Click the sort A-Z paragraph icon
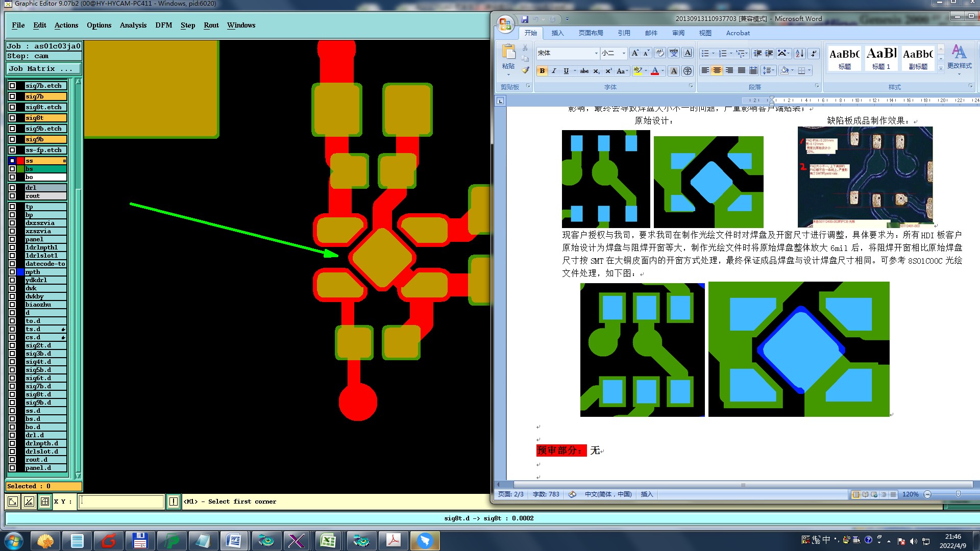Viewport: 980px width, 551px height. (x=799, y=53)
